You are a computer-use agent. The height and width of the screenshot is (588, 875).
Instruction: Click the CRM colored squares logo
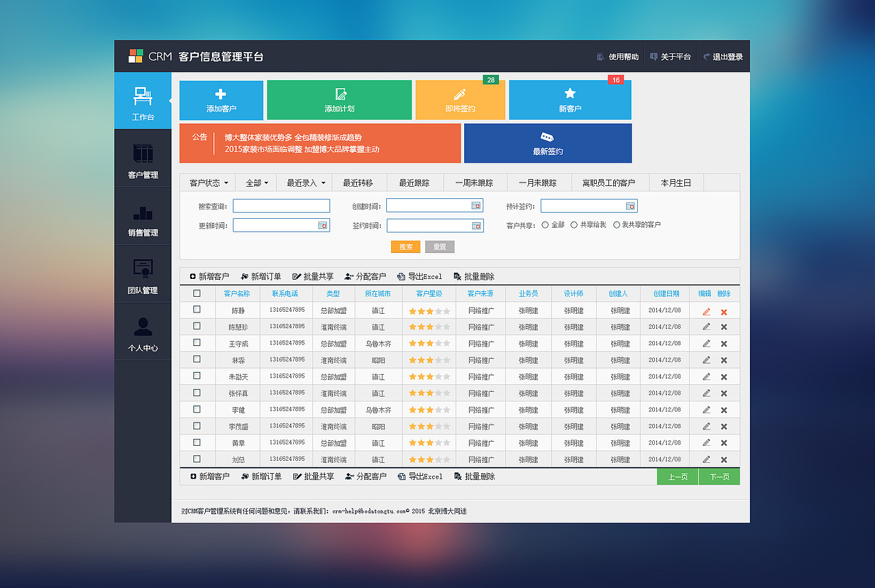coord(135,56)
